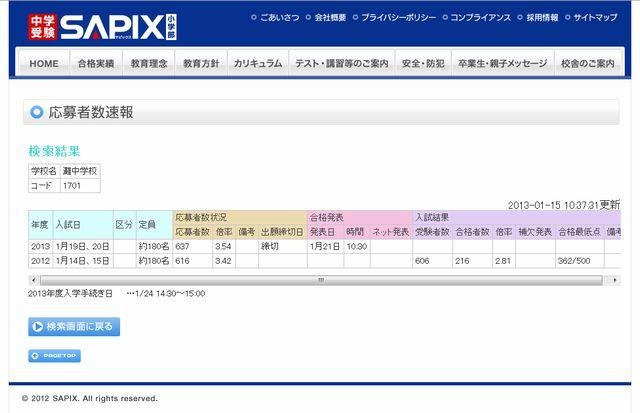Image resolution: width=640 pixels, height=413 pixels.
Task: Open the 卒業生・親子メッセージ menu tab
Action: coord(502,63)
